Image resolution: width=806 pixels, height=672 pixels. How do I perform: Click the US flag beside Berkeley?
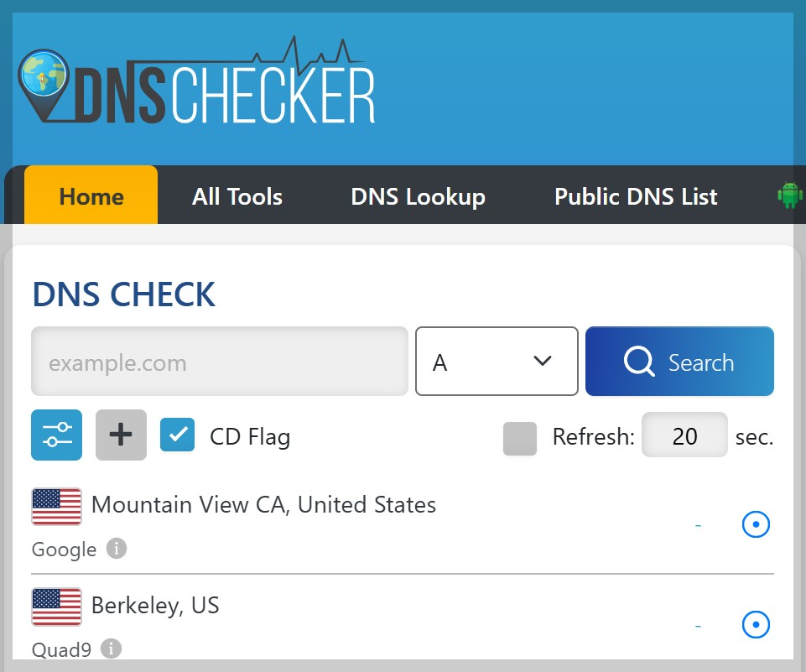(x=56, y=607)
